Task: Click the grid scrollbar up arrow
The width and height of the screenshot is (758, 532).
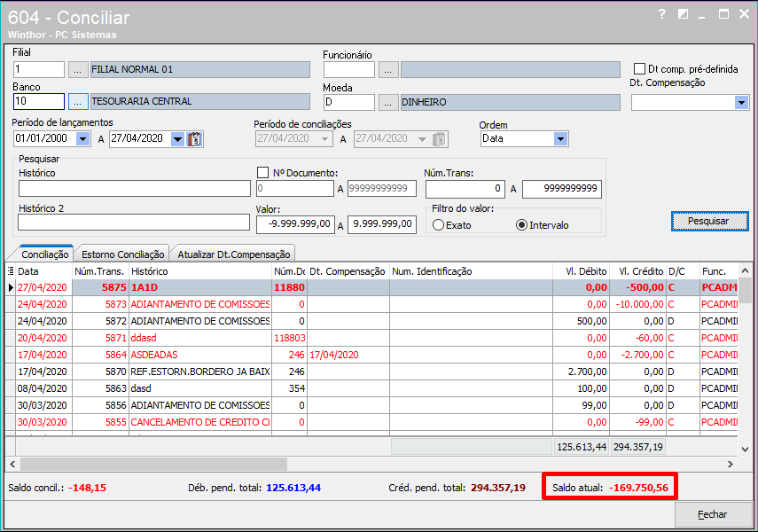Action: click(745, 270)
